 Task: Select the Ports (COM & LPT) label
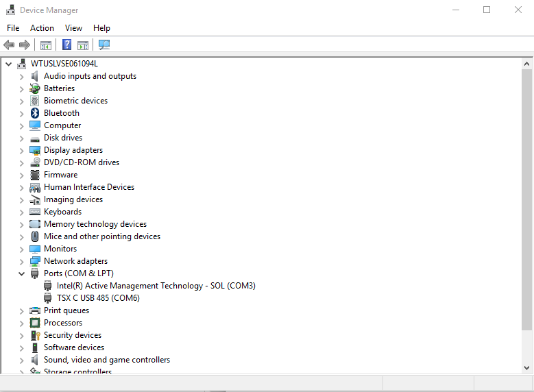point(79,273)
